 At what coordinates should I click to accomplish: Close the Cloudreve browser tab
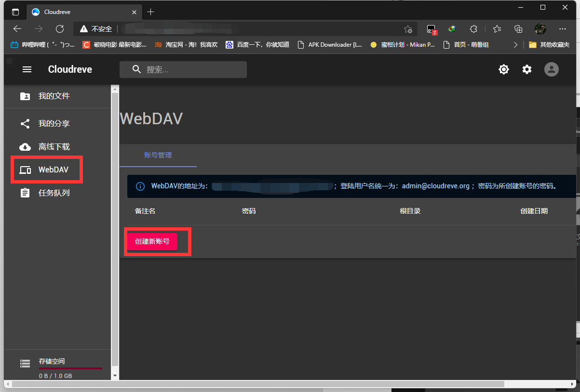(135, 12)
